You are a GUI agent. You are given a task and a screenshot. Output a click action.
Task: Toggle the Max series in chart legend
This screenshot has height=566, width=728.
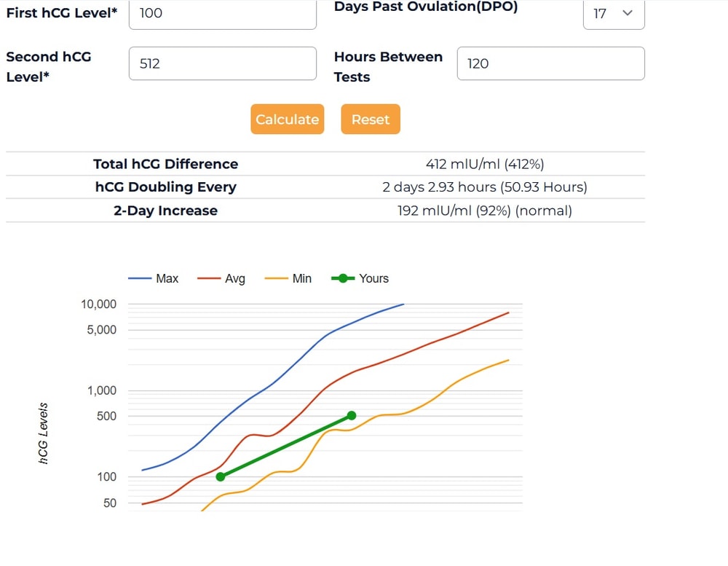tap(153, 278)
